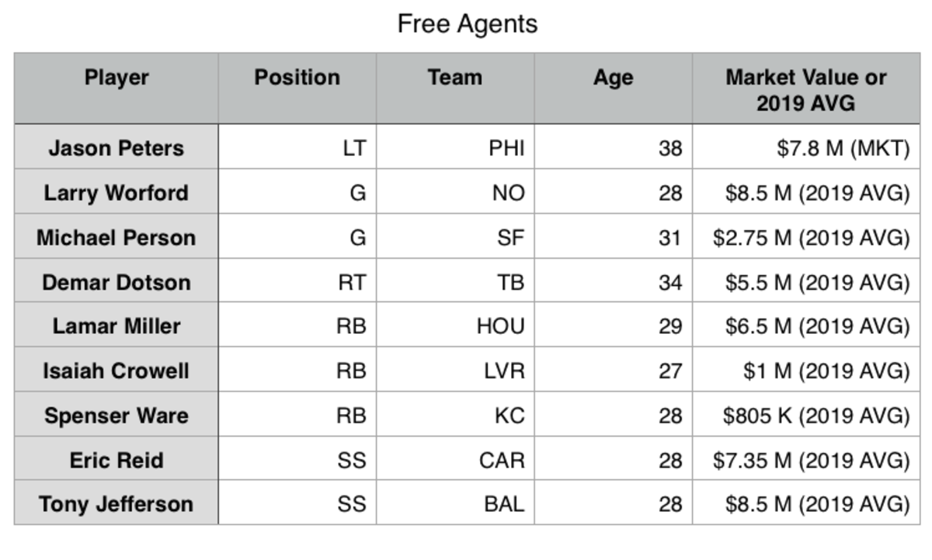Viewport: 932px width, 560px height.
Task: Click the Team column header
Action: click(455, 89)
